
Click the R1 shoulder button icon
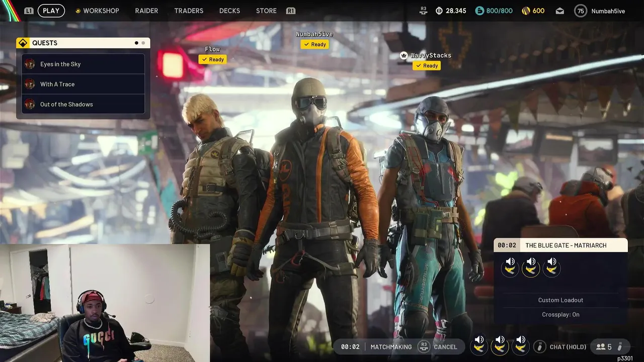coord(290,11)
